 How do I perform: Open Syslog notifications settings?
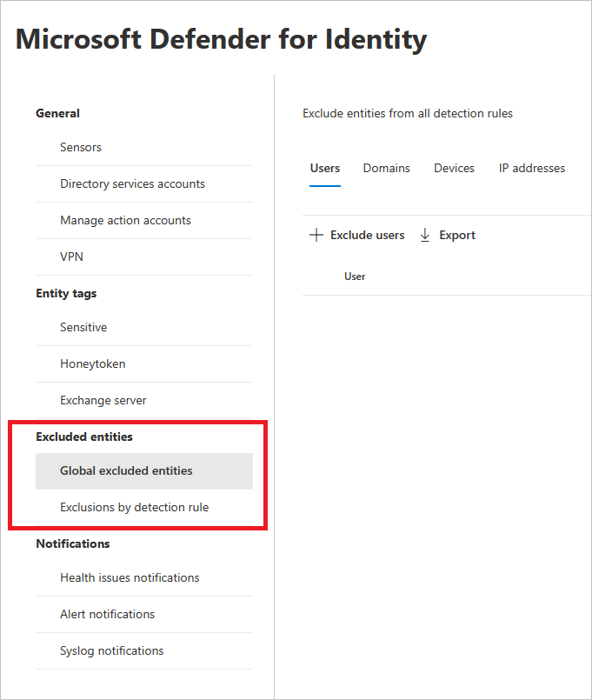pyautogui.click(x=111, y=650)
